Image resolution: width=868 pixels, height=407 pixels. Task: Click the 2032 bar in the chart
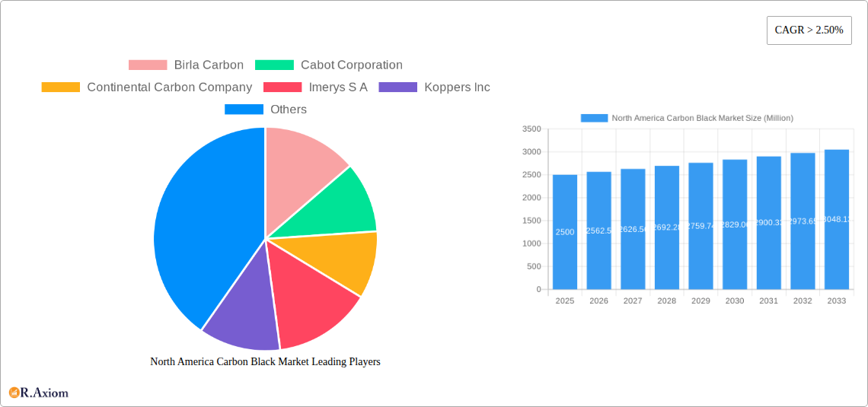coord(803,221)
